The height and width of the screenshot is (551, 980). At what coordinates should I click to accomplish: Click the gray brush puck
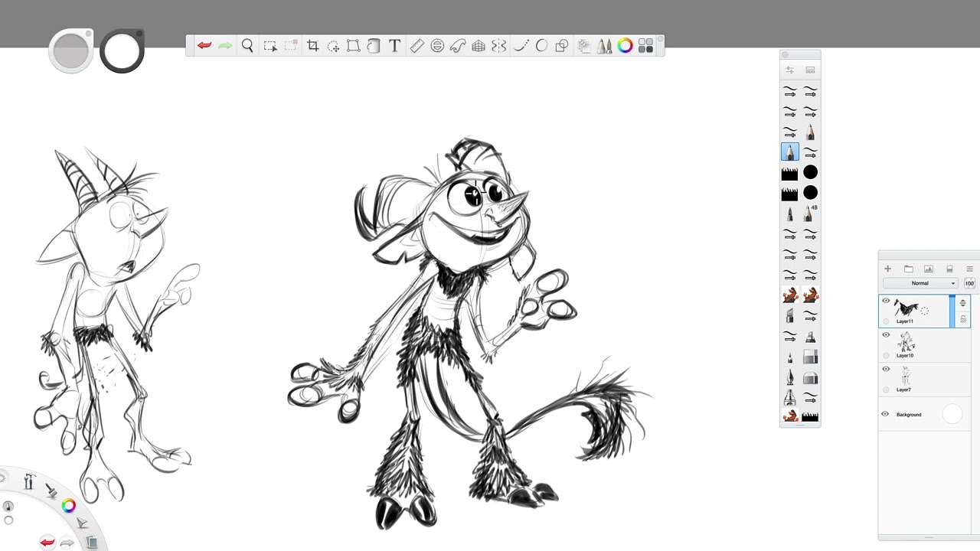(71, 51)
